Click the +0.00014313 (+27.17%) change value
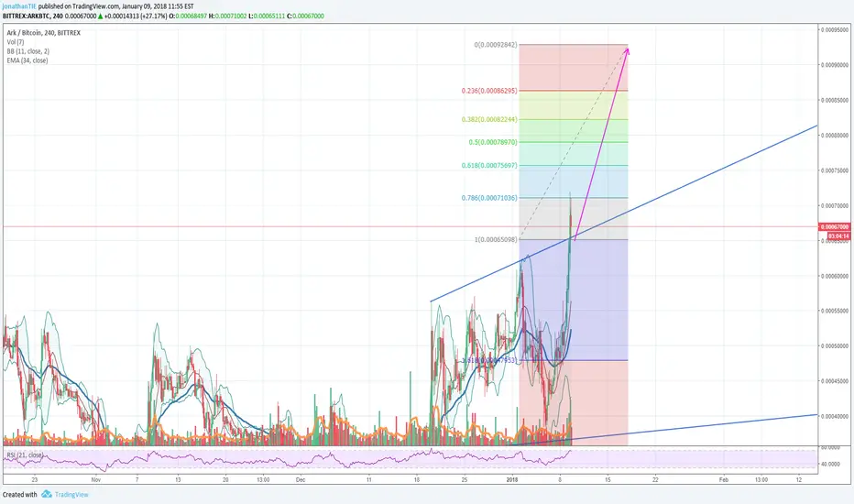The image size is (854, 504). pyautogui.click(x=136, y=16)
